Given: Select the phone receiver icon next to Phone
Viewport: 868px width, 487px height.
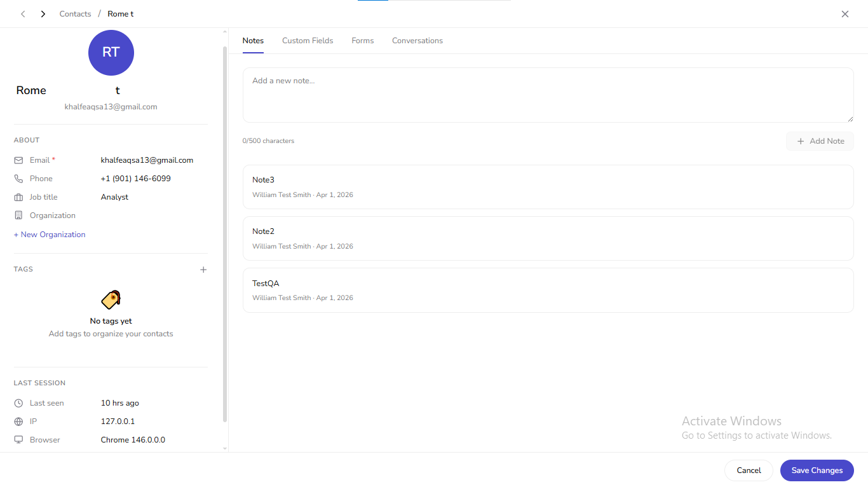Looking at the screenshot, I should tap(19, 178).
